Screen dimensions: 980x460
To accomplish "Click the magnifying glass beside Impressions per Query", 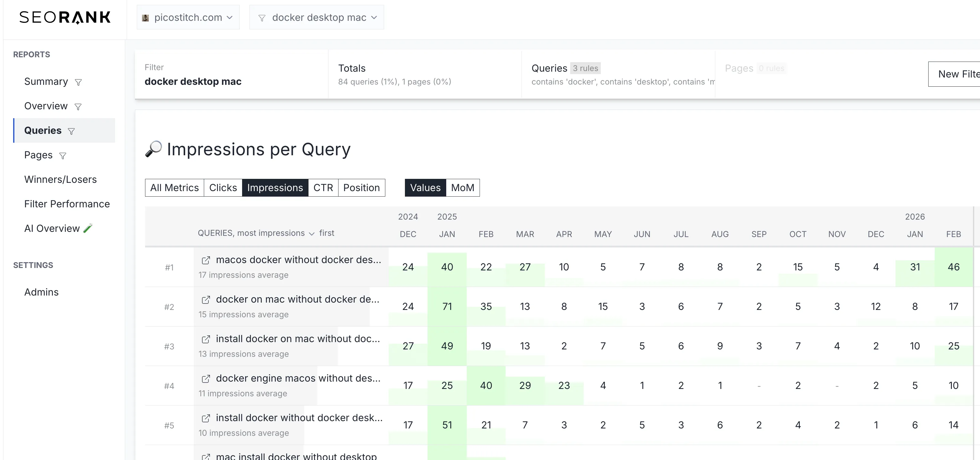I will click(x=153, y=149).
